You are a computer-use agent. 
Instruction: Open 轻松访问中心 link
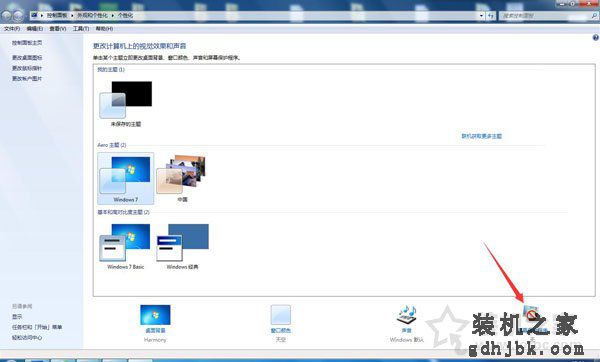tap(27, 338)
